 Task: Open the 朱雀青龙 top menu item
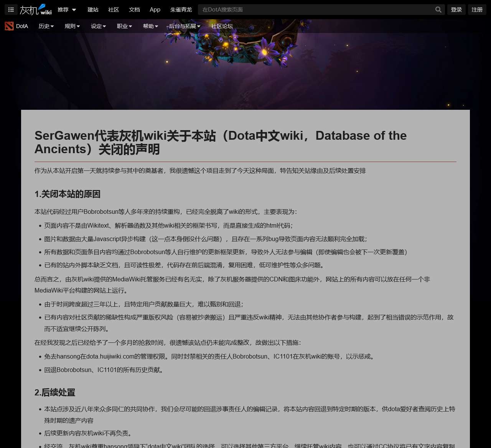click(181, 10)
